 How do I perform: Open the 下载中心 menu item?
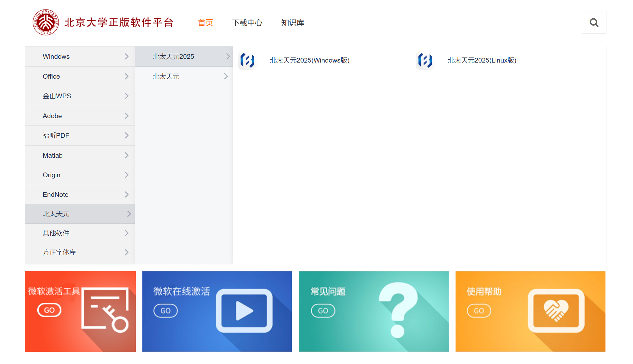(x=247, y=22)
